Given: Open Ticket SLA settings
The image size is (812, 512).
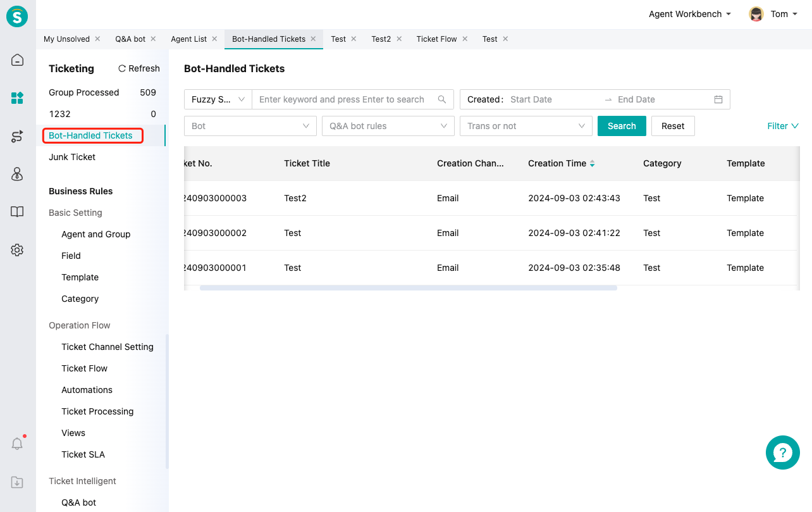Looking at the screenshot, I should 83,454.
